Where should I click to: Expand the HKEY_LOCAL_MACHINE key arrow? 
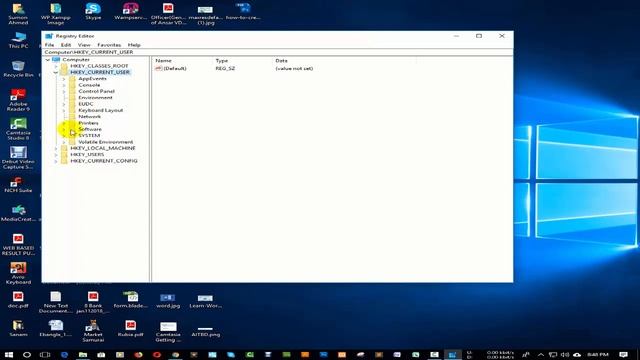(x=56, y=148)
